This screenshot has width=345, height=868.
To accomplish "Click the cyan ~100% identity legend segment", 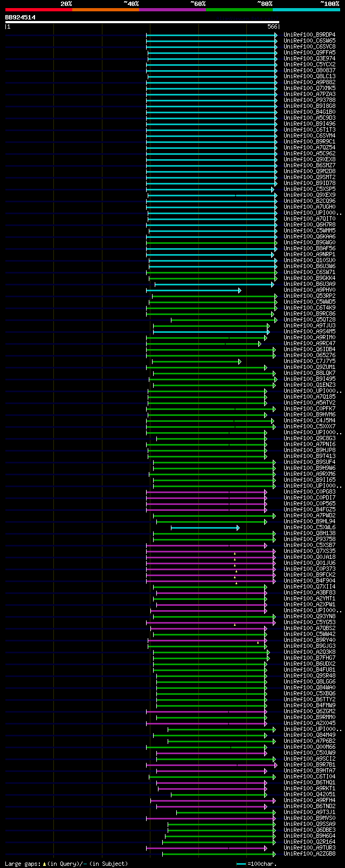I will (306, 10).
